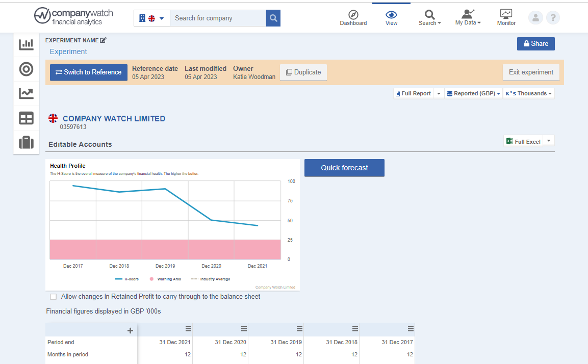588x364 pixels.
Task: Open the user profile avatar
Action: (535, 18)
